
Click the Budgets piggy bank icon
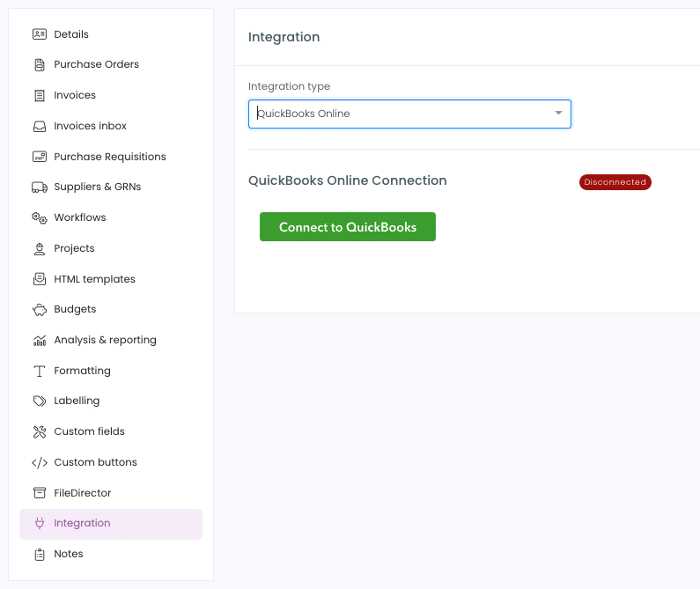coord(40,309)
